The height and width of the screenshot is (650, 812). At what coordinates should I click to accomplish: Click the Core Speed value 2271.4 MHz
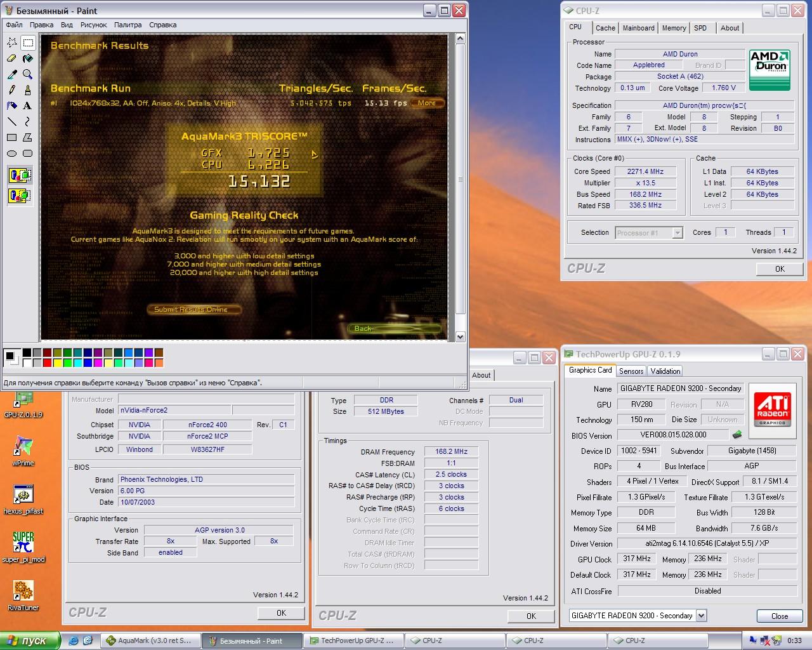click(x=645, y=171)
